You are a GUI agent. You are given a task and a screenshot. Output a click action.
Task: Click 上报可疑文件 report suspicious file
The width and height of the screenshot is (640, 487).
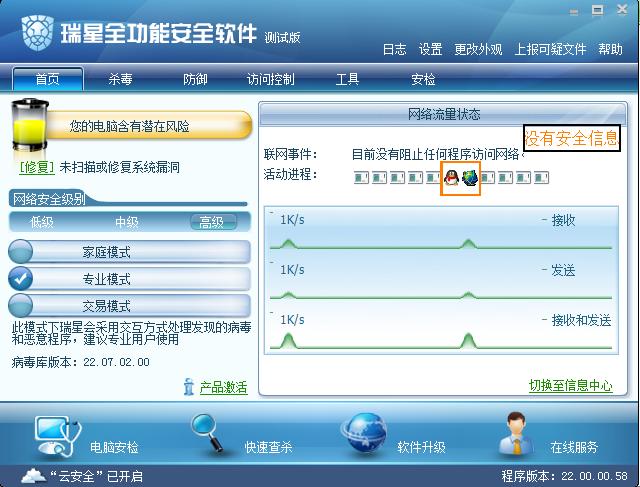point(550,49)
